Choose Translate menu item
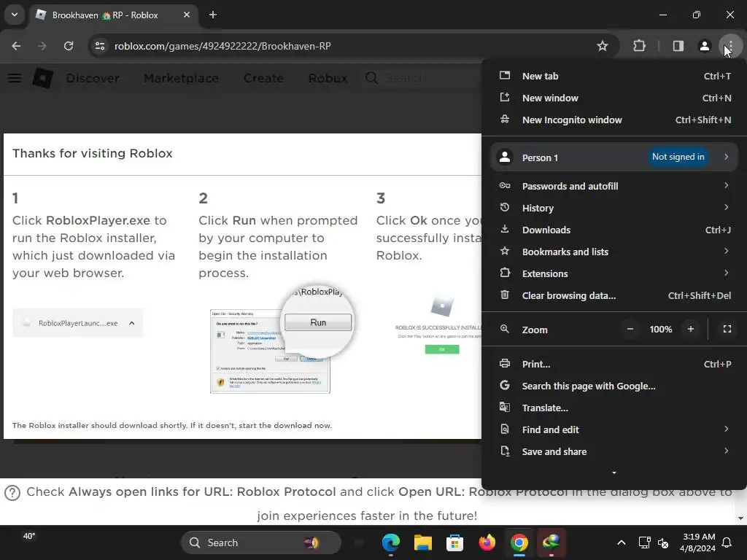The image size is (747, 560). tap(614, 408)
